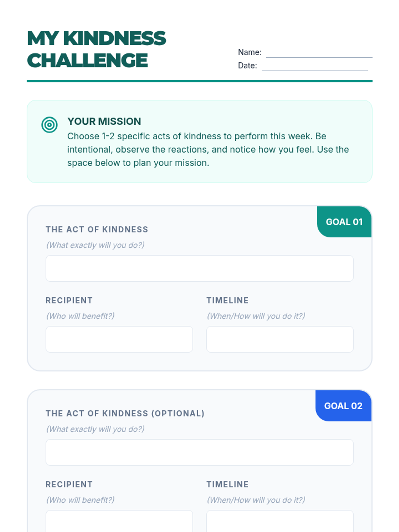Click the green GOAL 01 badge
The width and height of the screenshot is (399, 532).
tap(344, 222)
